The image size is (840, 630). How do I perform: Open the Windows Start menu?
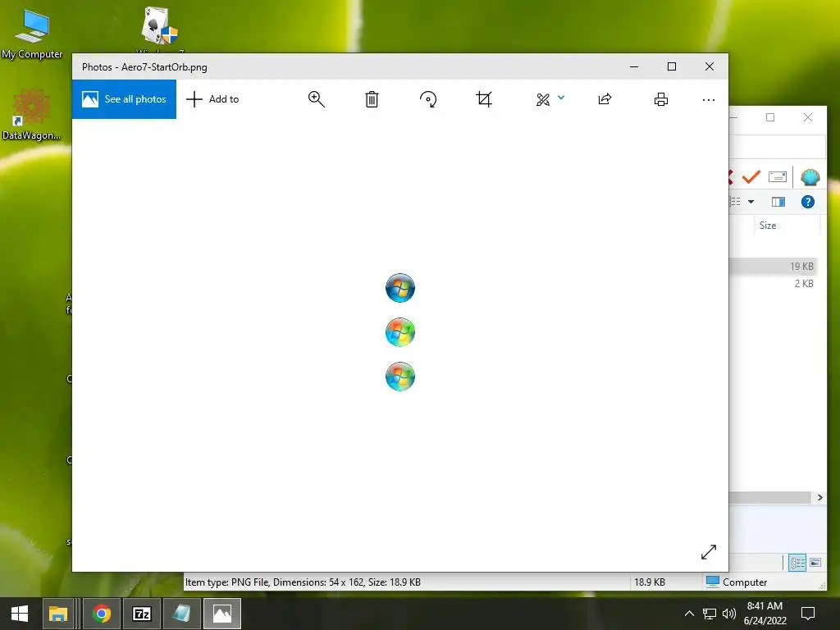pyautogui.click(x=20, y=614)
